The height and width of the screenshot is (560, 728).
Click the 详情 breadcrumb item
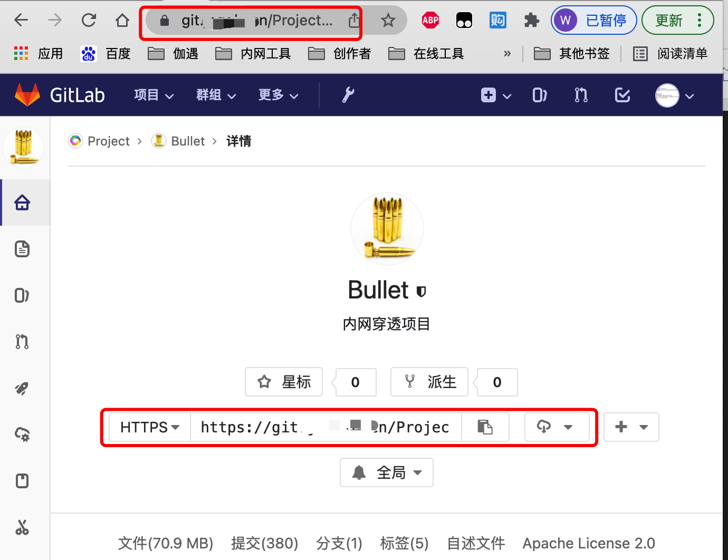tap(238, 141)
